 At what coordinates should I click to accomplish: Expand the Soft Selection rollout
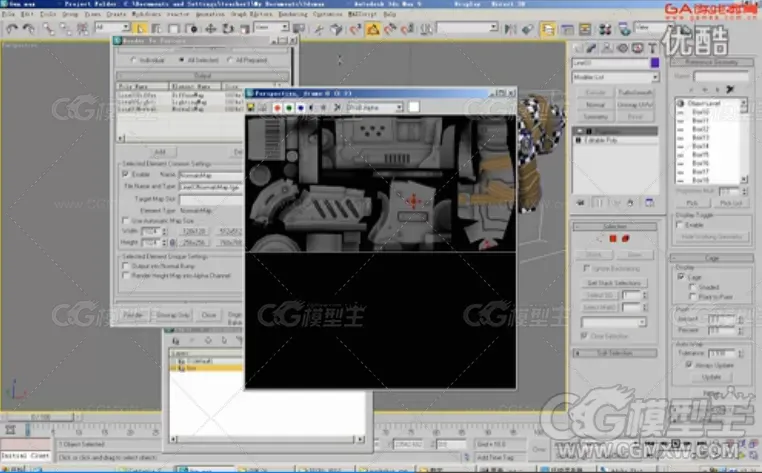pos(615,353)
